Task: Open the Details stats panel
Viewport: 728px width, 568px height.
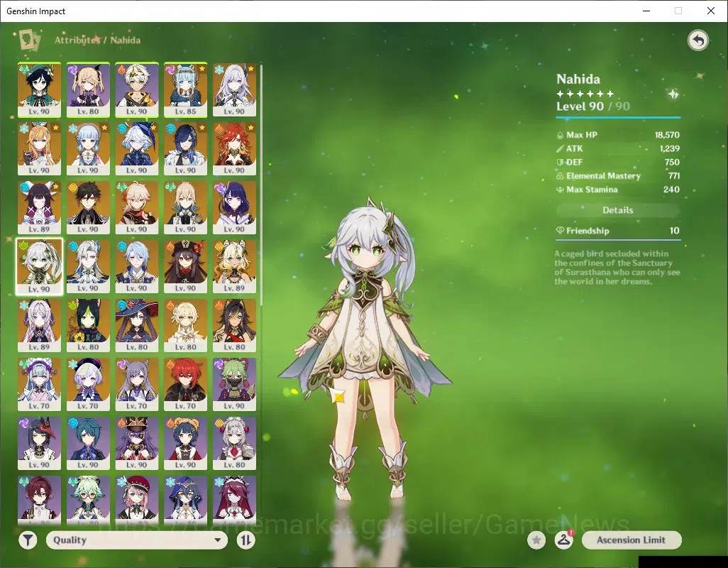Action: [x=617, y=210]
